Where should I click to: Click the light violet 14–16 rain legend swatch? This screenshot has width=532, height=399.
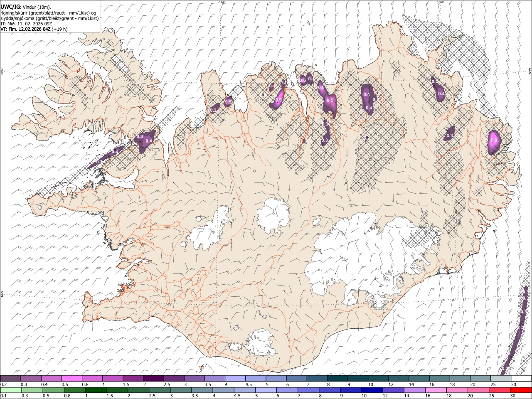tap(414, 390)
